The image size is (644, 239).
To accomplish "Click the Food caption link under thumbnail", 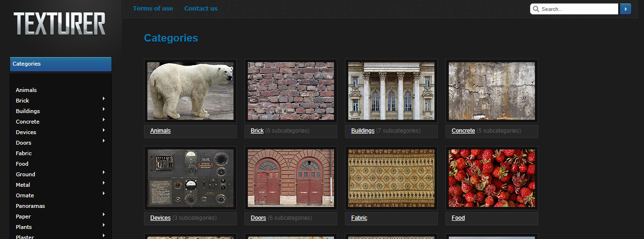I will pyautogui.click(x=458, y=218).
